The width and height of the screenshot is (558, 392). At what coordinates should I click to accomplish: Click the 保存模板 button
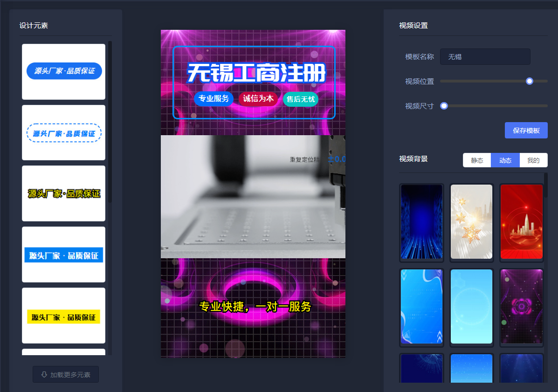526,131
